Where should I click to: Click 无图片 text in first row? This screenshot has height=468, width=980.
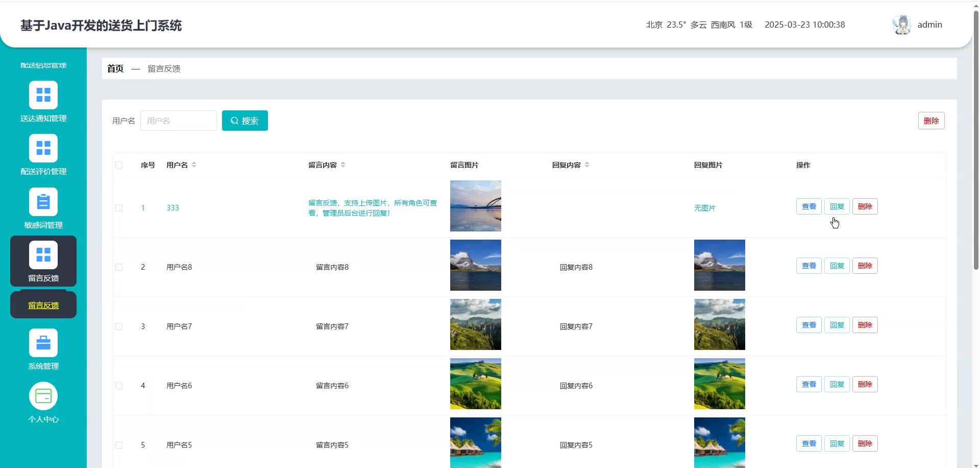[705, 208]
